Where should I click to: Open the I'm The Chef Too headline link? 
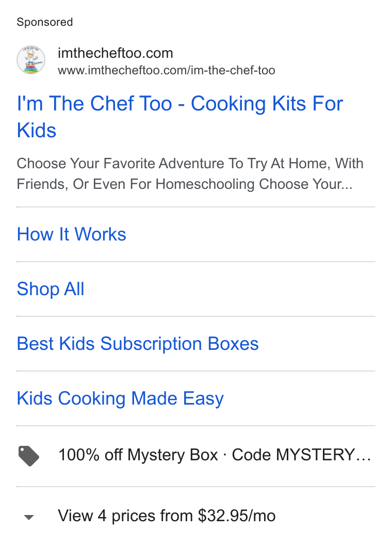(x=180, y=117)
